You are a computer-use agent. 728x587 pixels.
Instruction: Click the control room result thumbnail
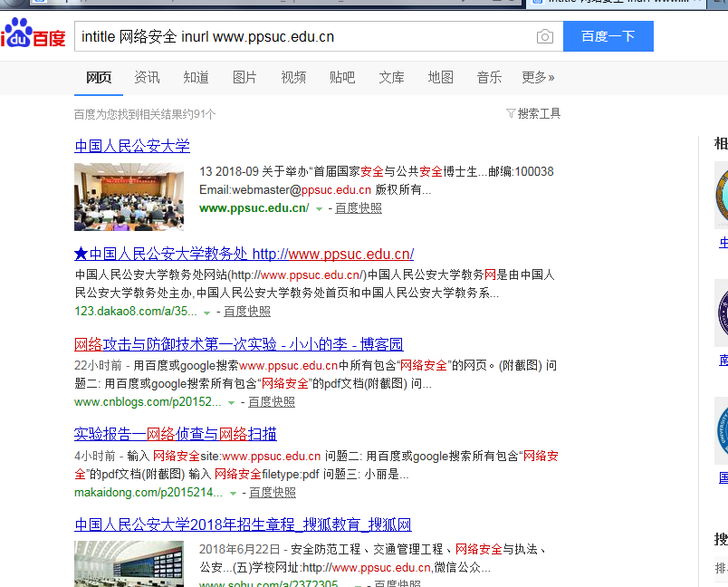point(129,563)
